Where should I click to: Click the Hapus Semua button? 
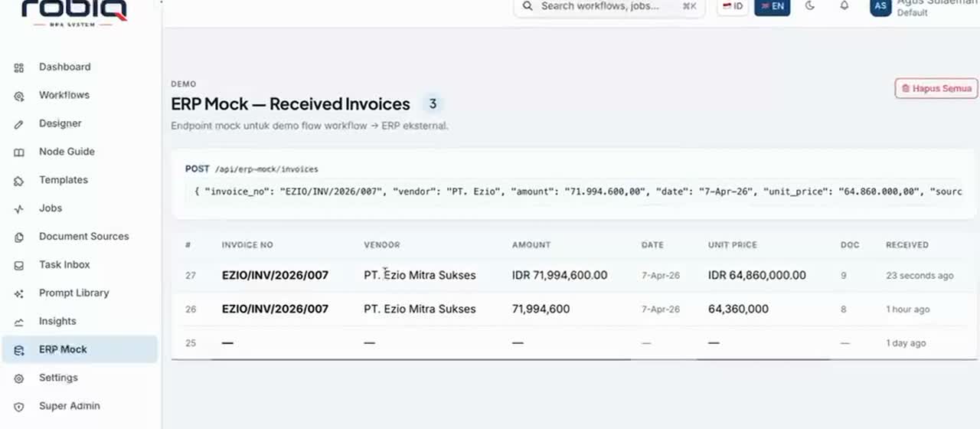[936, 88]
